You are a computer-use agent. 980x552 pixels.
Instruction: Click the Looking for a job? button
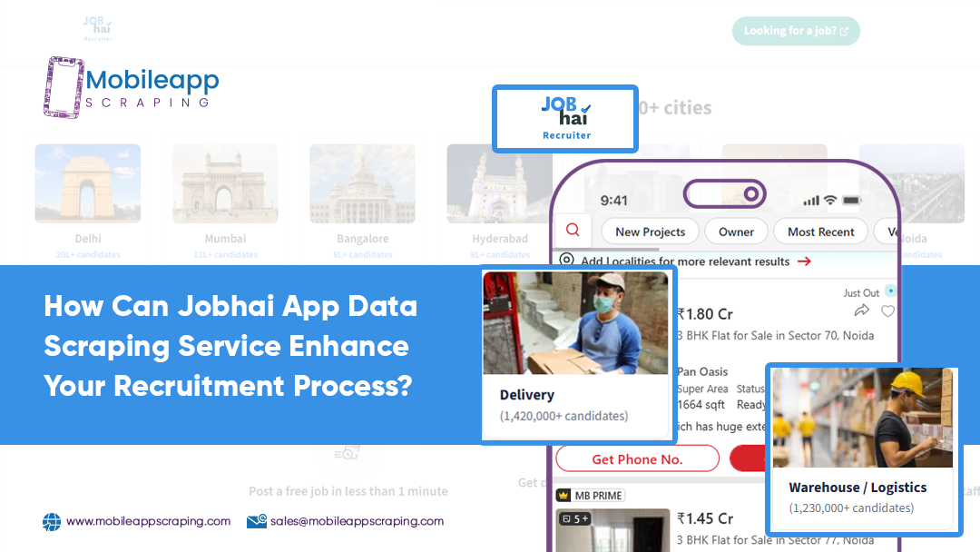pyautogui.click(x=795, y=31)
